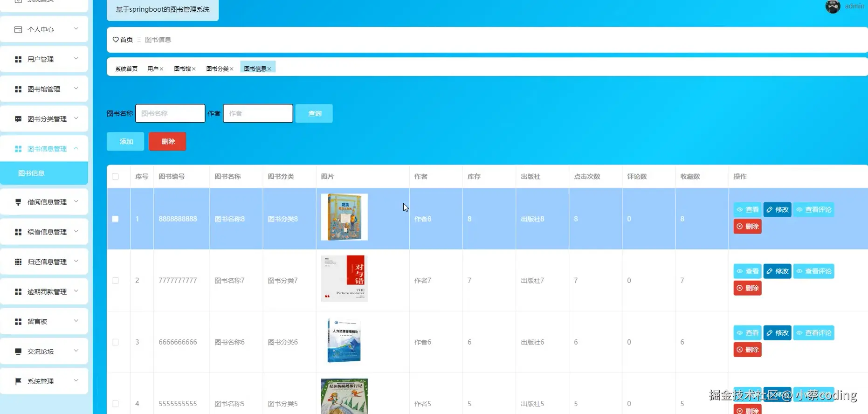The image size is (868, 414).
Task: Expand the 用户管理 menu chevron
Action: coord(76,59)
